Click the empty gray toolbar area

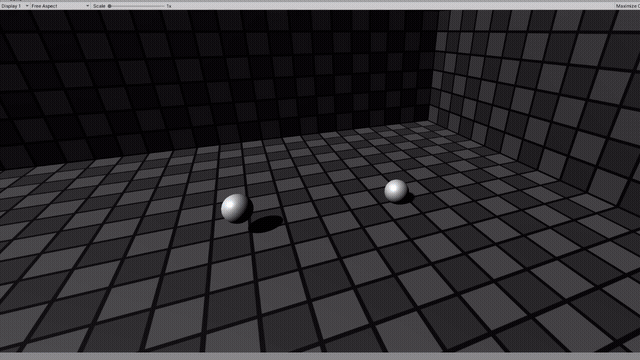392,6
